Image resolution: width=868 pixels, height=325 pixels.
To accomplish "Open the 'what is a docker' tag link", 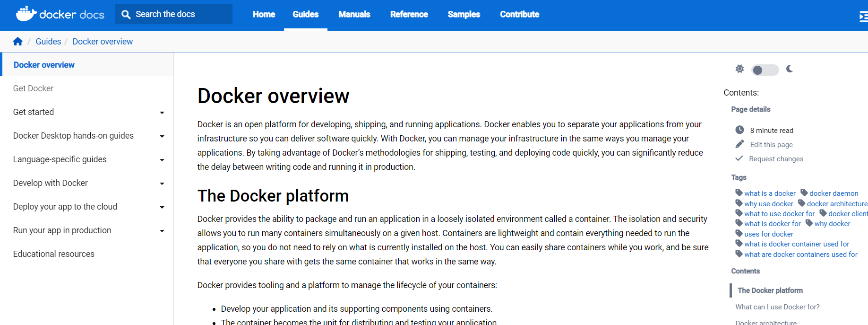I will pos(770,193).
